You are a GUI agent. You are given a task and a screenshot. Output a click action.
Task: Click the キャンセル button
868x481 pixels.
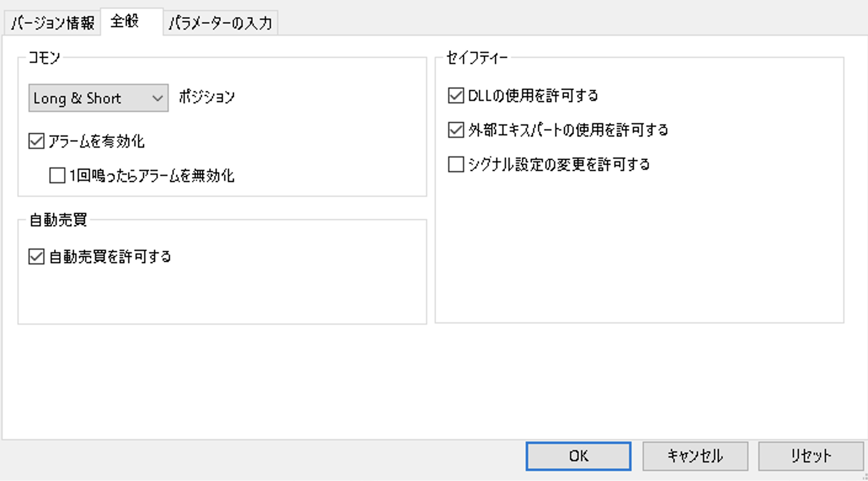point(695,456)
